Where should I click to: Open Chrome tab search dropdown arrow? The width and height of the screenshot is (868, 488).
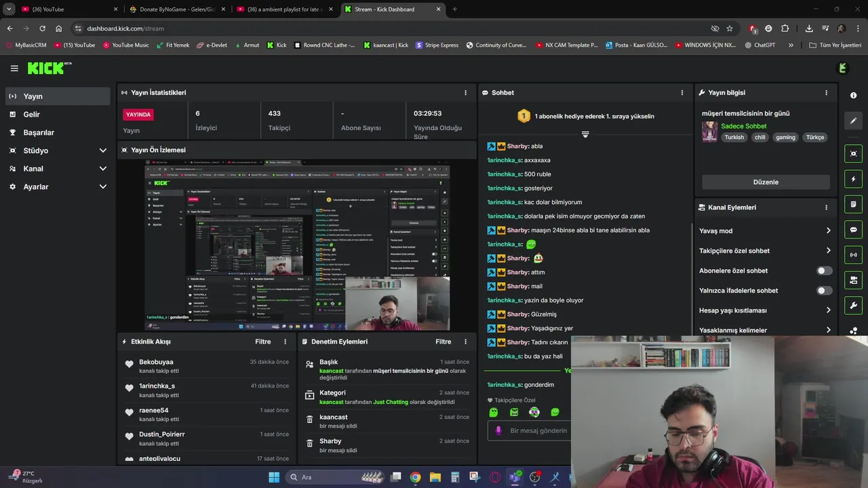tap(9, 9)
